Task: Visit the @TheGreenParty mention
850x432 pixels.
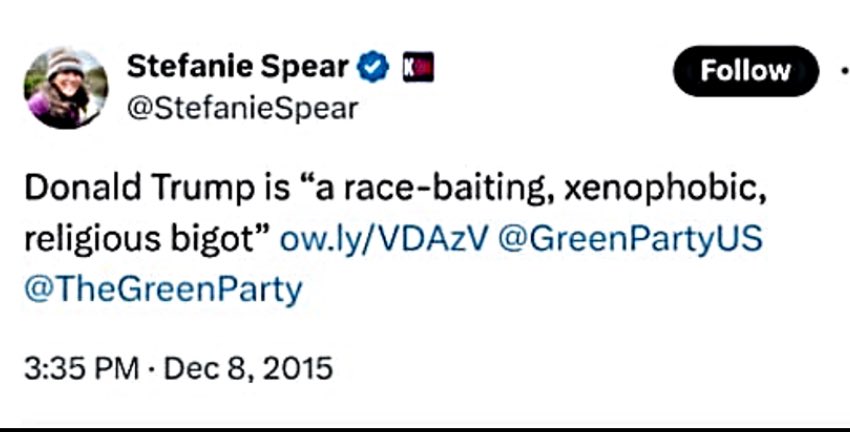Action: [162, 290]
